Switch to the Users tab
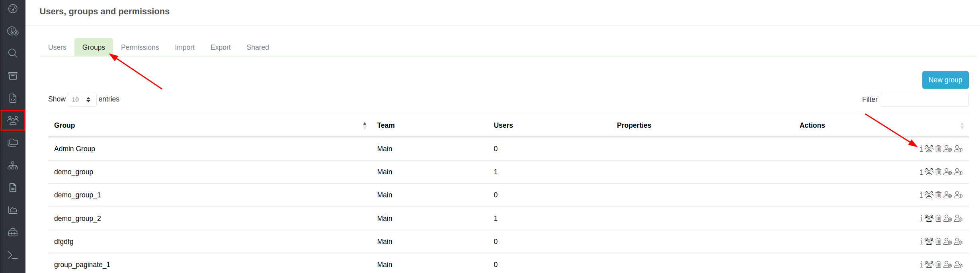 pyautogui.click(x=57, y=47)
